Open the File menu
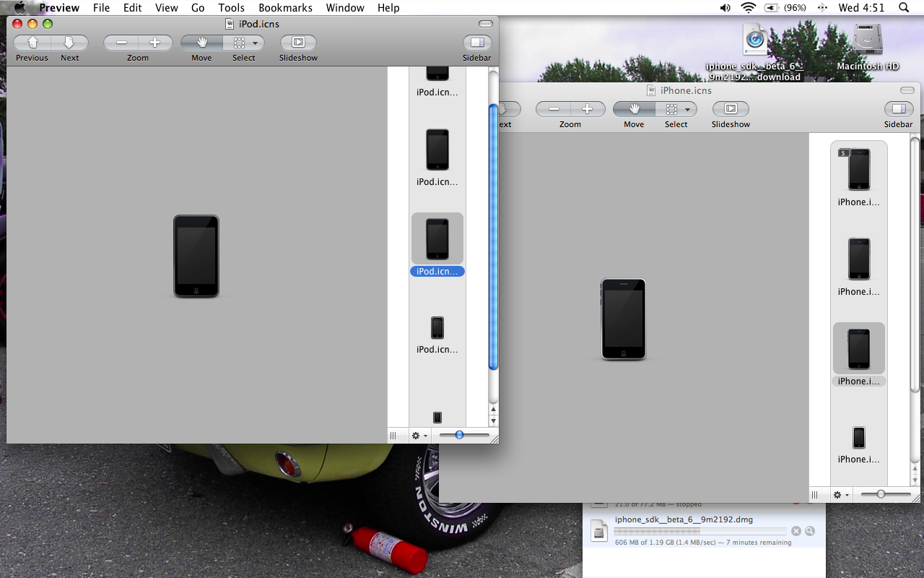924x578 pixels. [101, 8]
